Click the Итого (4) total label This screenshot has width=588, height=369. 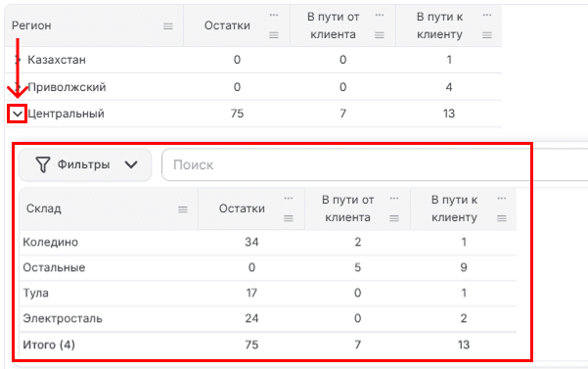coord(49,345)
